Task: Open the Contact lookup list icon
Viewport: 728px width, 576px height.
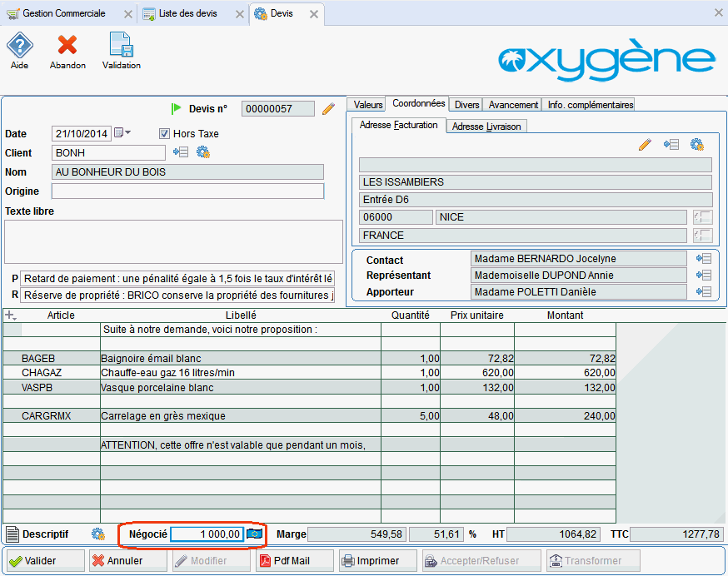Action: coord(703,259)
